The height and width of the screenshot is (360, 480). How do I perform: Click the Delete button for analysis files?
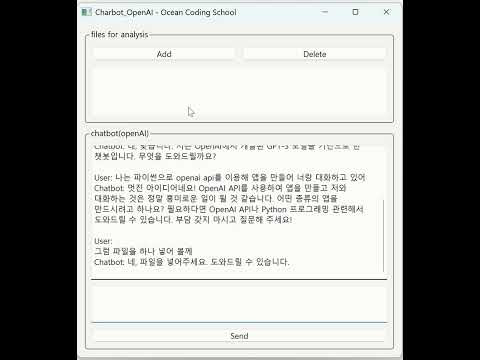(x=315, y=54)
